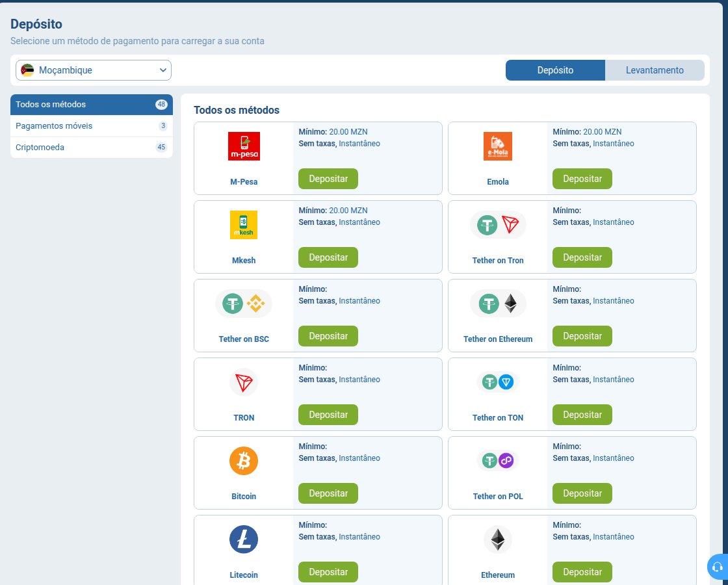Click the M-Pesa logo icon
Image resolution: width=728 pixels, height=585 pixels.
coord(244,146)
